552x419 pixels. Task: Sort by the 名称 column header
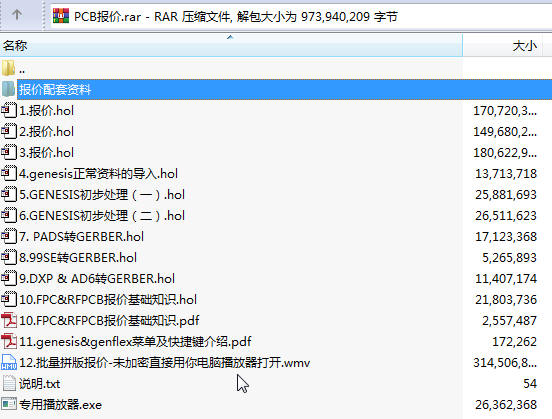click(231, 46)
